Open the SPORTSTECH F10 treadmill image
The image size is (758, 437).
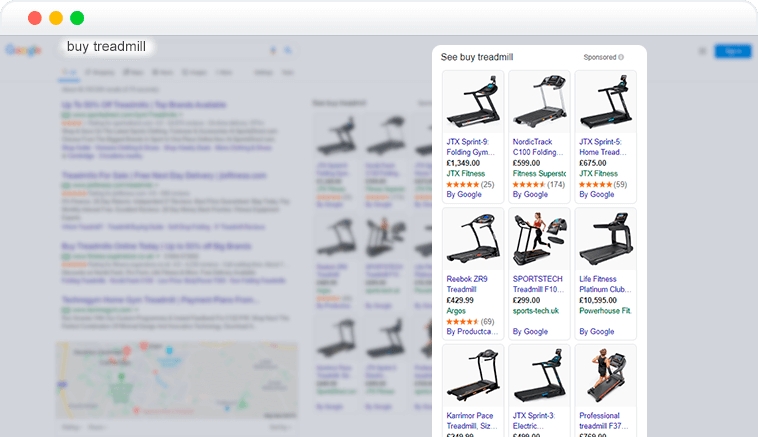pos(539,239)
